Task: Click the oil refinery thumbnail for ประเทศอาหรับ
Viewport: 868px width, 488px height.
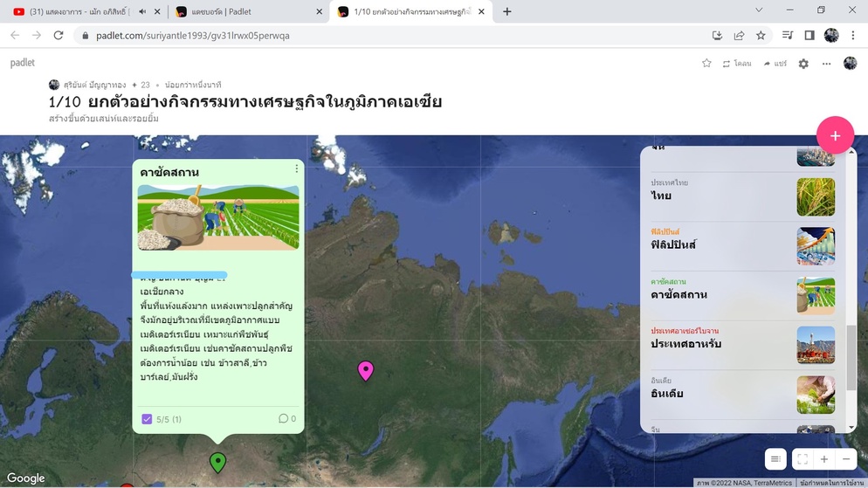Action: 816,345
